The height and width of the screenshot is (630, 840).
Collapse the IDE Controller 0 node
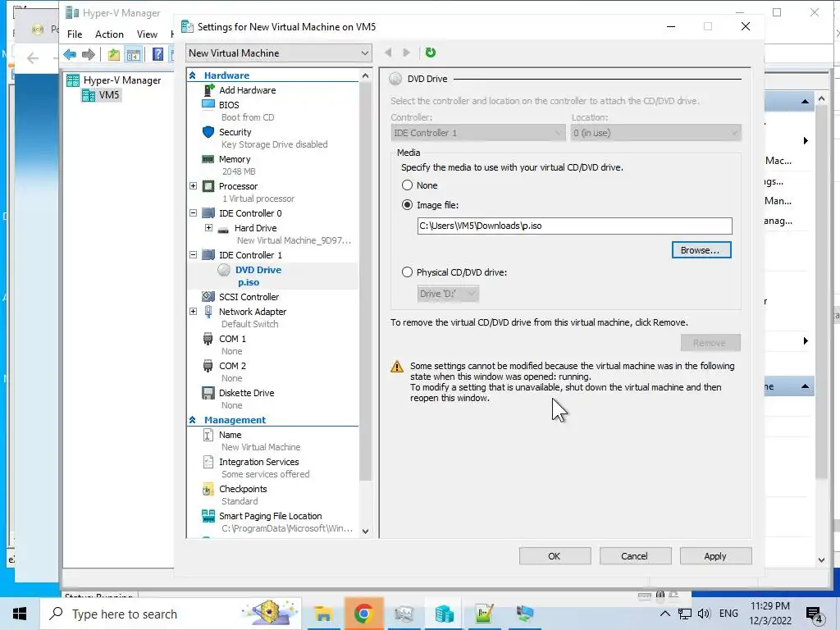[x=194, y=213]
